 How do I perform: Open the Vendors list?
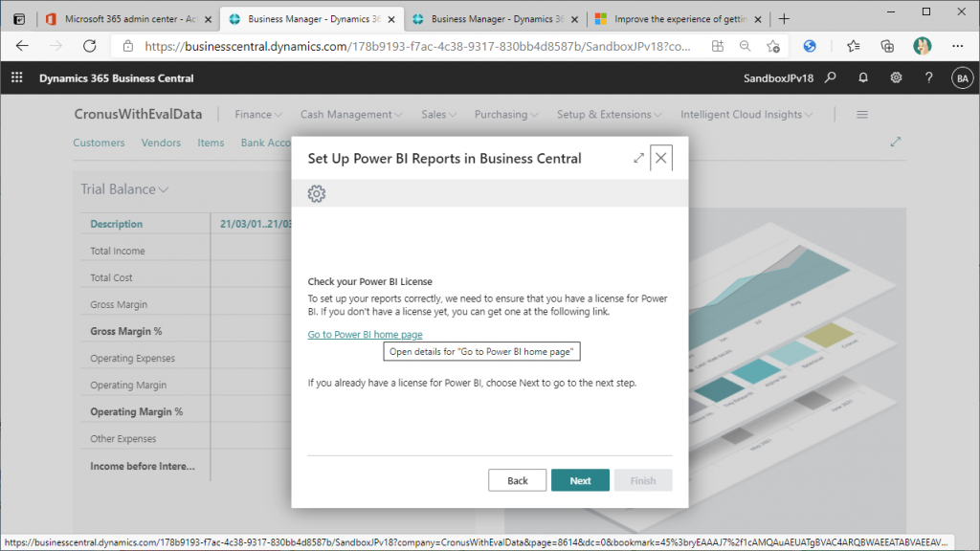tap(161, 143)
